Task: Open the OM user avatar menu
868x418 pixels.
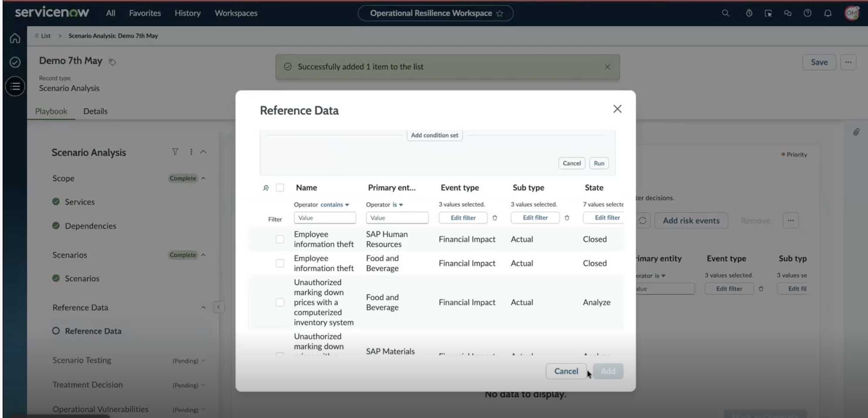Action: coord(852,13)
